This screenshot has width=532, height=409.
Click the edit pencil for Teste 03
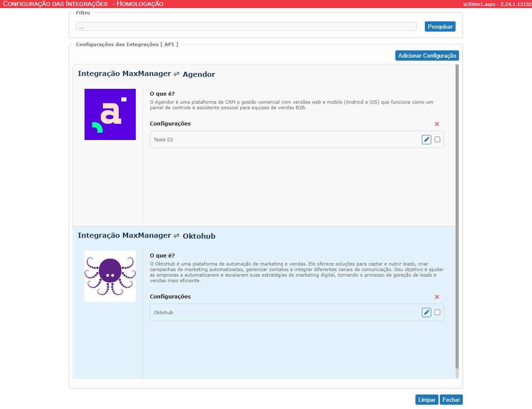(426, 140)
